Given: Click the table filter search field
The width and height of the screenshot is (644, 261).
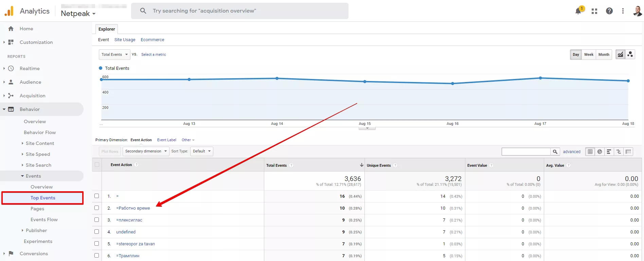Looking at the screenshot, I should coord(526,152).
